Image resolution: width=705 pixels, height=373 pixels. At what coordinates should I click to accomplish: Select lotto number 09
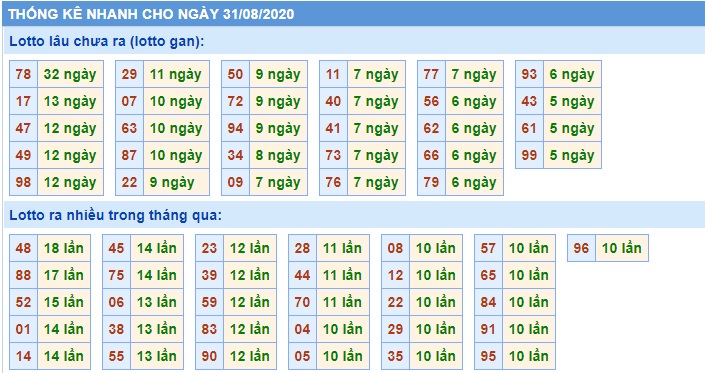(236, 182)
